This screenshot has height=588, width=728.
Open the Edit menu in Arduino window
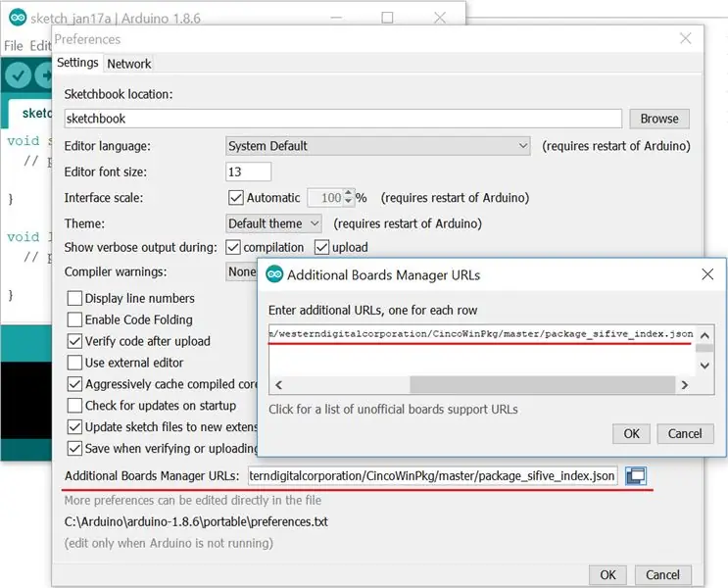(x=40, y=45)
